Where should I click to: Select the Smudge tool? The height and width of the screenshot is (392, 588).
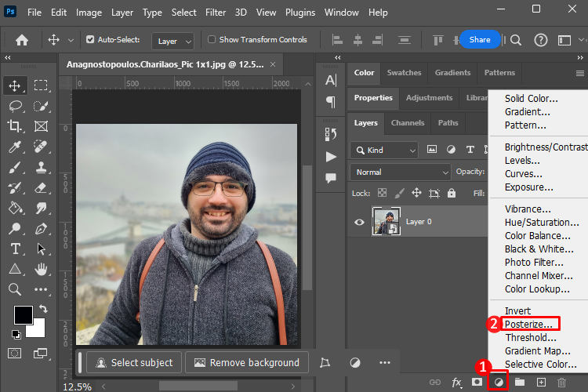click(41, 208)
